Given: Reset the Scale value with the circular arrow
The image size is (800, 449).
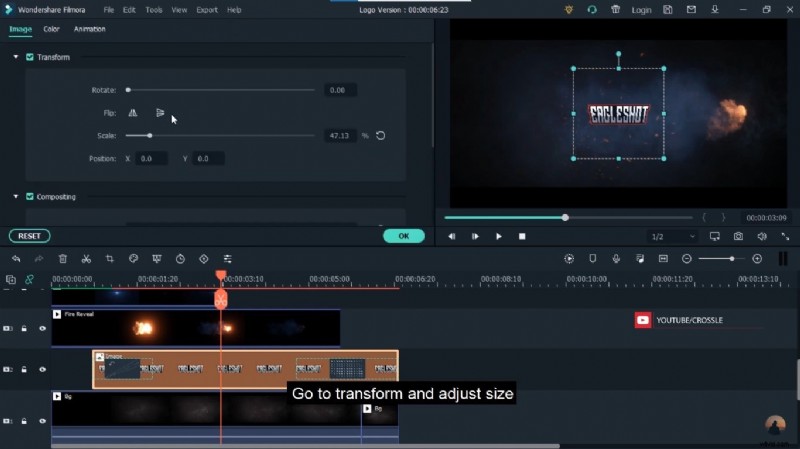Looking at the screenshot, I should (x=381, y=135).
